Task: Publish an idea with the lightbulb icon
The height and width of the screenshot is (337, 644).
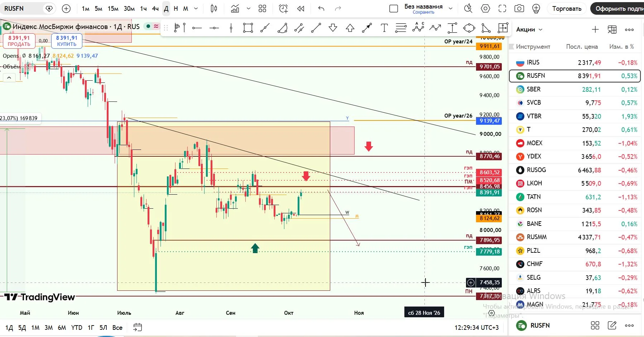Action: 536,9
